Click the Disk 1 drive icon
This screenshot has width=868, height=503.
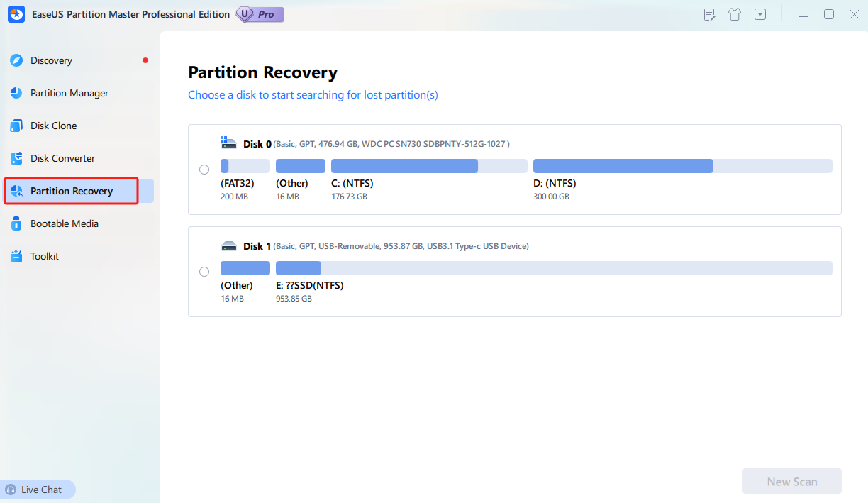(228, 246)
